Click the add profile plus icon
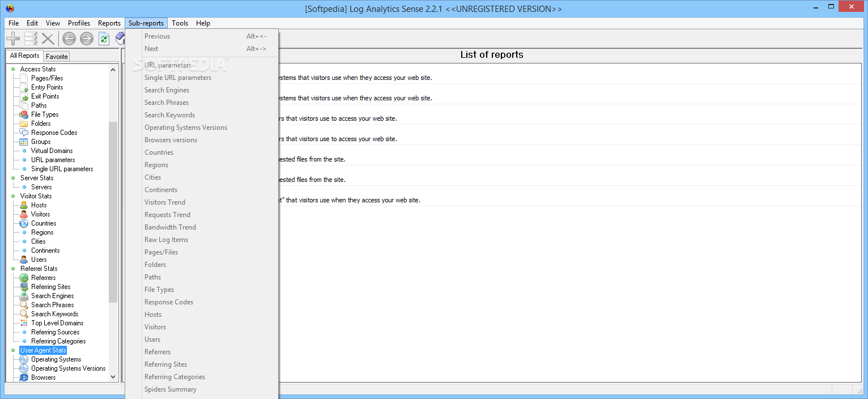This screenshot has height=399, width=868. coord(12,39)
